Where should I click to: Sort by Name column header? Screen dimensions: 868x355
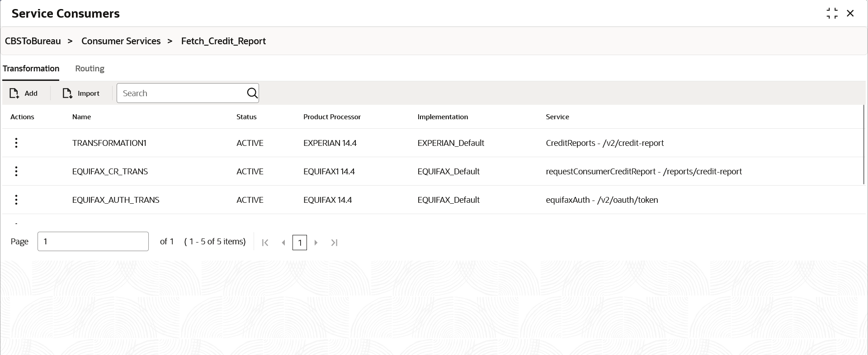coord(81,117)
